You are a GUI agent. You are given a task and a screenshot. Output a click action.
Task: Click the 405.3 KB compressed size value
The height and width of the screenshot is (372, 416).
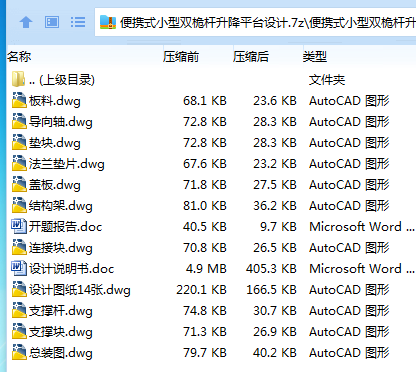(x=271, y=269)
